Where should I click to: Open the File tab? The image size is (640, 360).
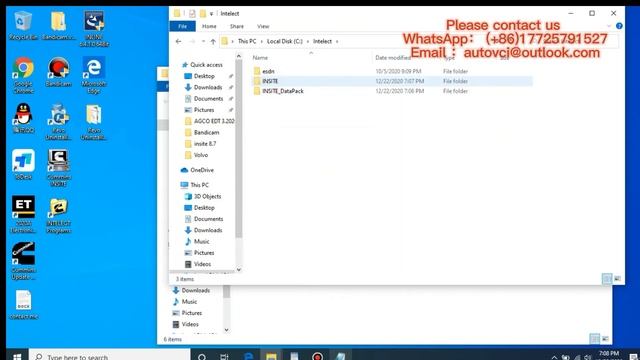click(x=182, y=26)
